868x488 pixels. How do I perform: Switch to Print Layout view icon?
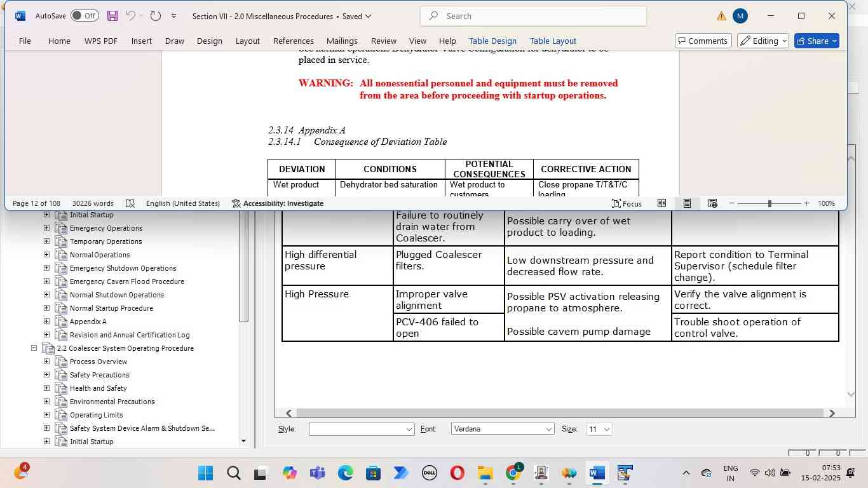(x=687, y=203)
